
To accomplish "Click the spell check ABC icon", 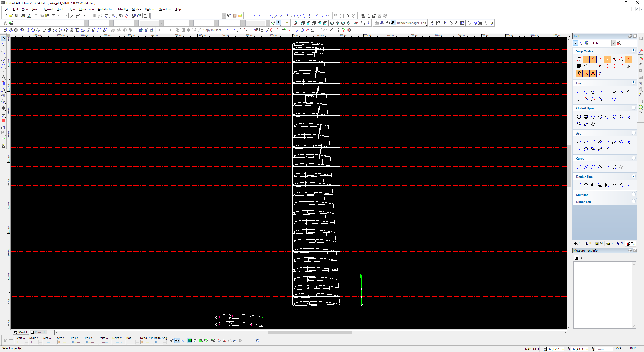I will coord(107,16).
